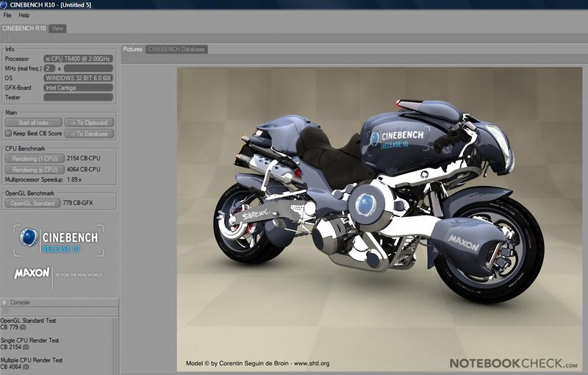Click the Console panel icon
The width and height of the screenshot is (588, 375).
click(x=4, y=302)
